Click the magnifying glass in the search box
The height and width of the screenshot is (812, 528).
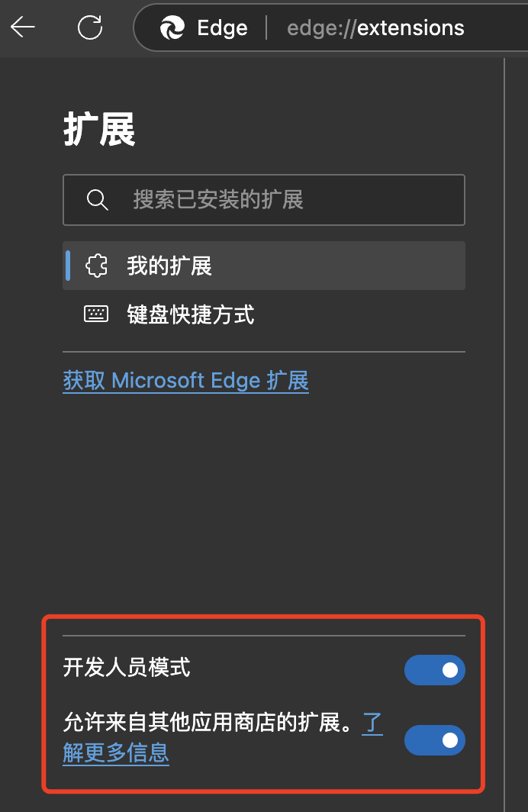click(x=97, y=200)
